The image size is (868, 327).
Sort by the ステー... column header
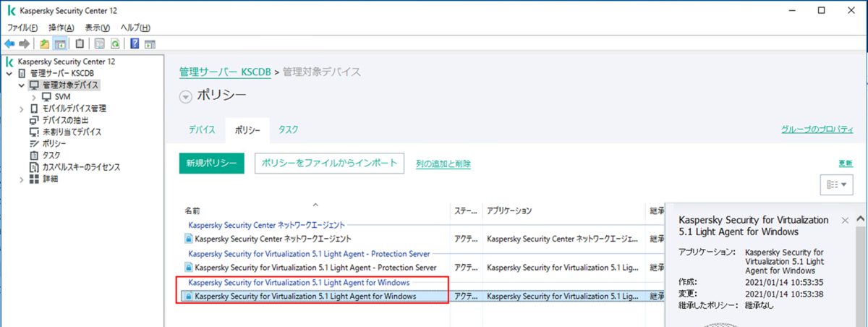tap(466, 211)
